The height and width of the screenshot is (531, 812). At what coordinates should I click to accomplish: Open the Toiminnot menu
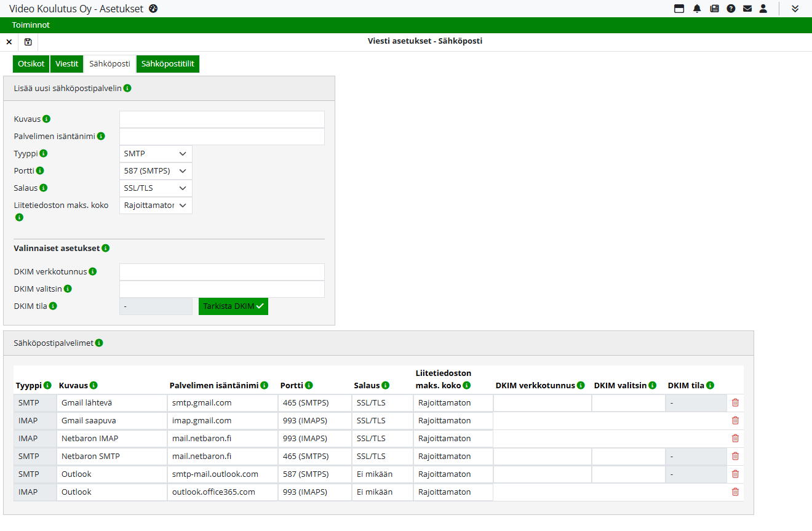(x=31, y=25)
